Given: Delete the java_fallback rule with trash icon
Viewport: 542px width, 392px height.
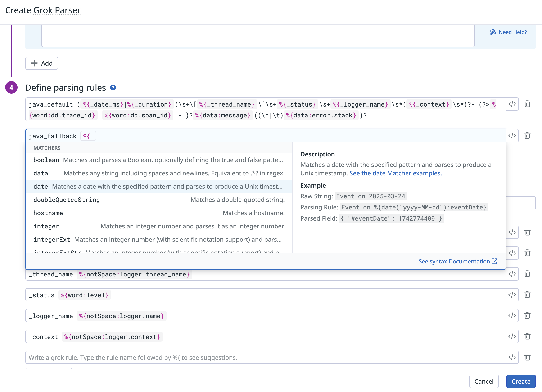Looking at the screenshot, I should [527, 136].
